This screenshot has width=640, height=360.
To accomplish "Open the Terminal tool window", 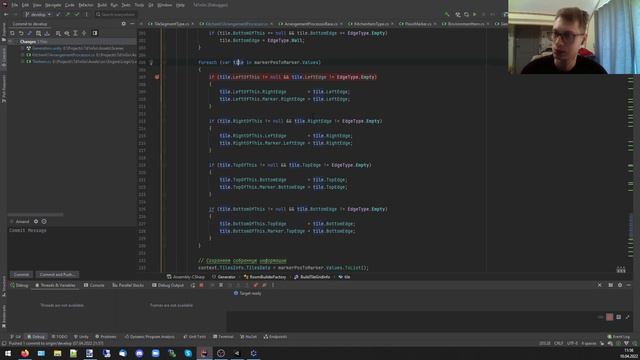I will (223, 337).
